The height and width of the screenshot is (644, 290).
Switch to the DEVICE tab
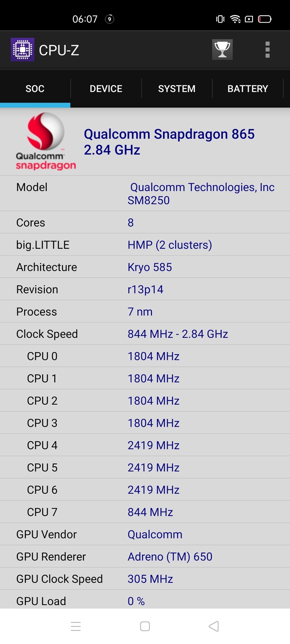coord(106,89)
